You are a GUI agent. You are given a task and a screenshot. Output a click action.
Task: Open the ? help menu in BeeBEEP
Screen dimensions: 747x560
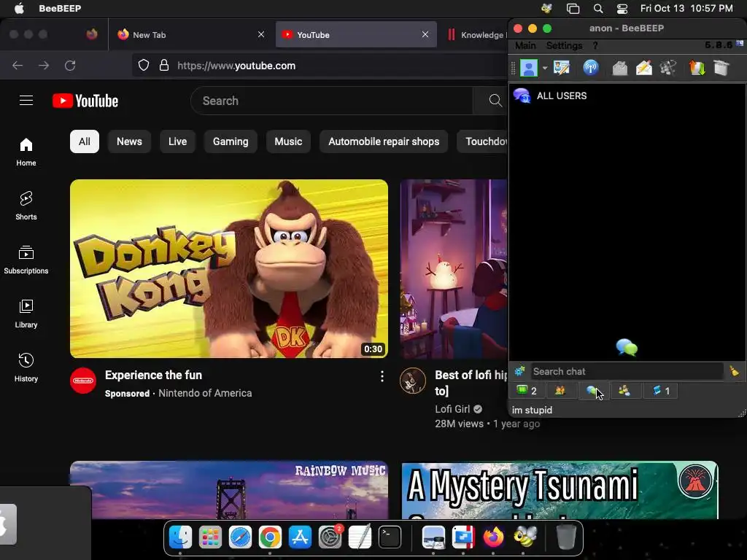(595, 46)
